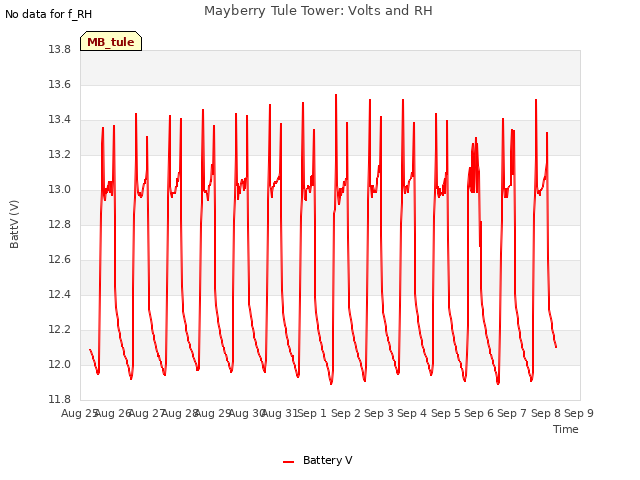Click the Sep 6 x-axis date label

point(479,413)
